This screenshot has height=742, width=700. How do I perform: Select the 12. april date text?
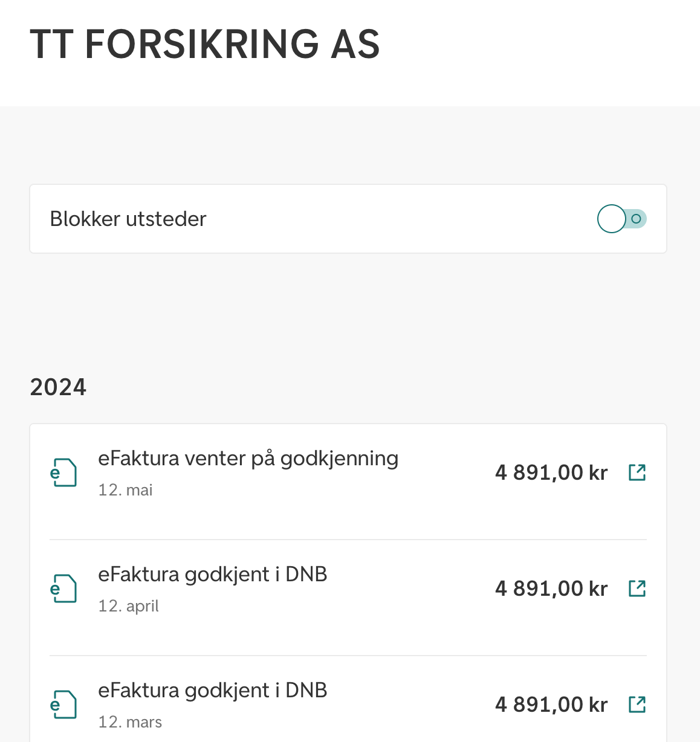(128, 606)
